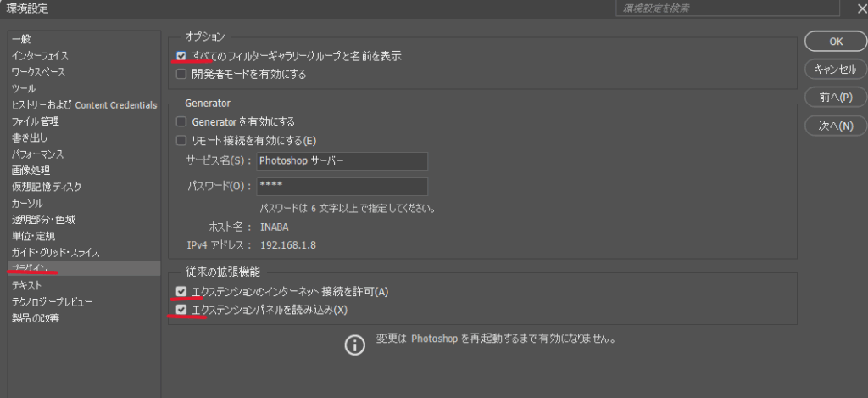Enable Generator を有効にする checkbox

(181, 122)
